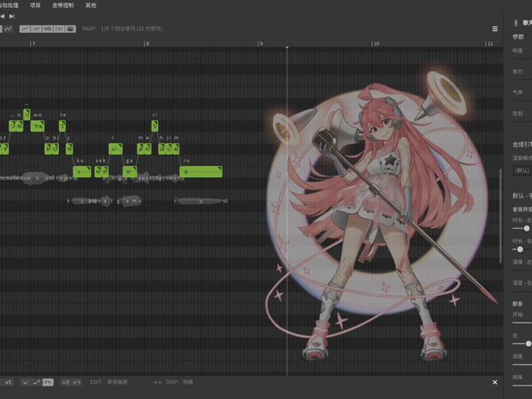
Task: Click the zigzag curve icon left of the toggle group
Action: [x=8, y=29]
